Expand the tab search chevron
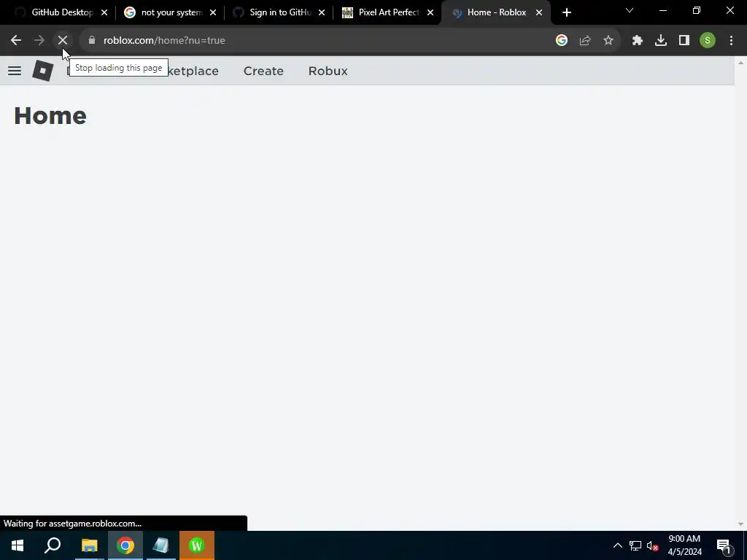This screenshot has height=560, width=747. (630, 10)
